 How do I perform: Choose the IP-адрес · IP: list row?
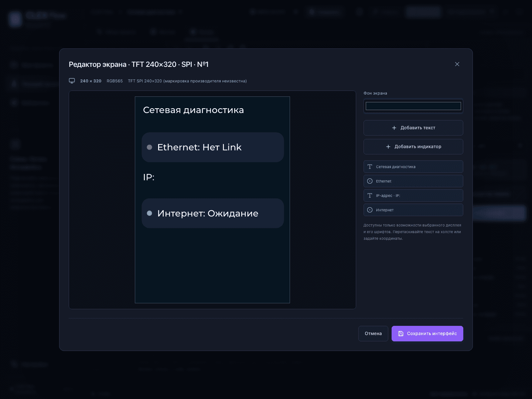(x=413, y=195)
